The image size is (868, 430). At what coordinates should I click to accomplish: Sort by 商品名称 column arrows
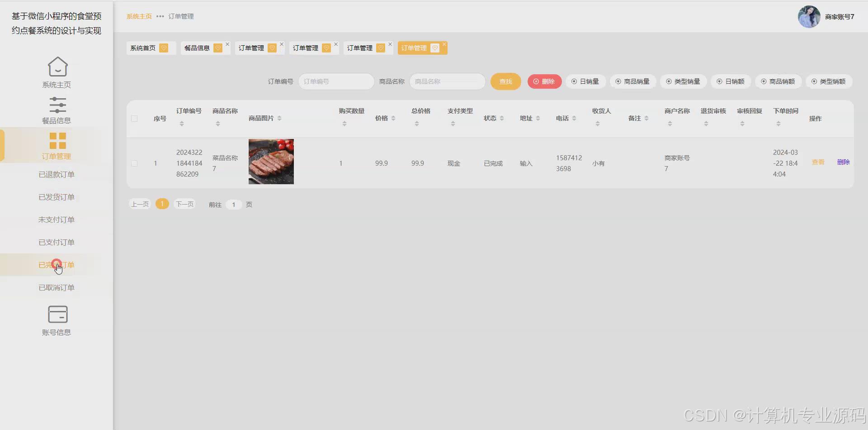[x=218, y=124]
